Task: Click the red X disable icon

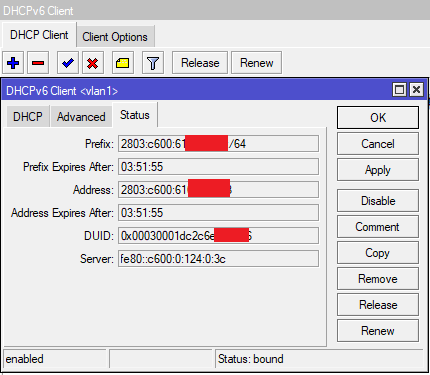Action: point(93,63)
